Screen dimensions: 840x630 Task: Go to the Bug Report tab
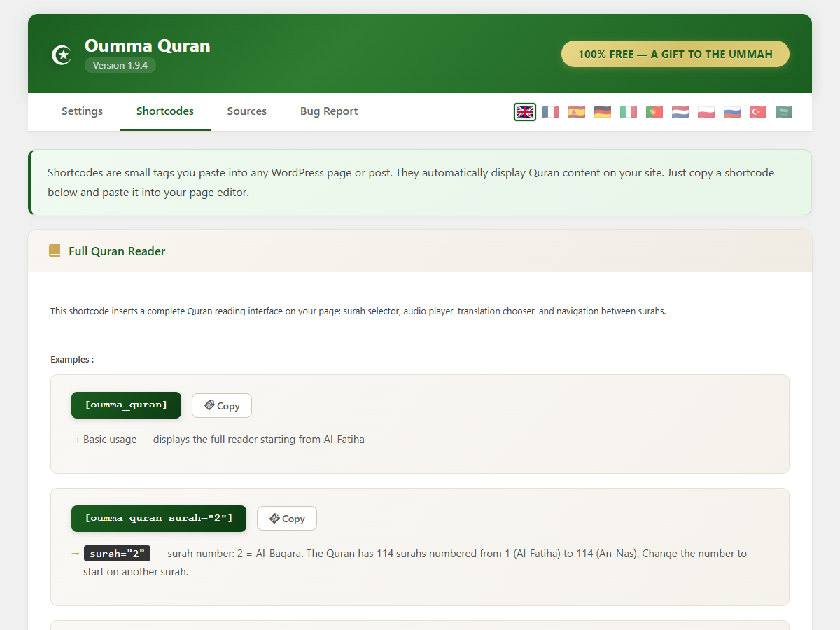[329, 111]
